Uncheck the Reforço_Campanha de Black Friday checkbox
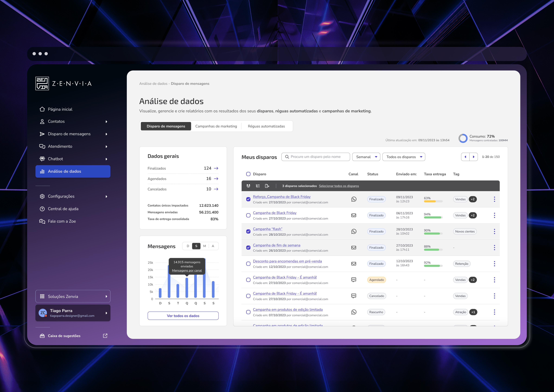554x392 pixels. point(248,199)
